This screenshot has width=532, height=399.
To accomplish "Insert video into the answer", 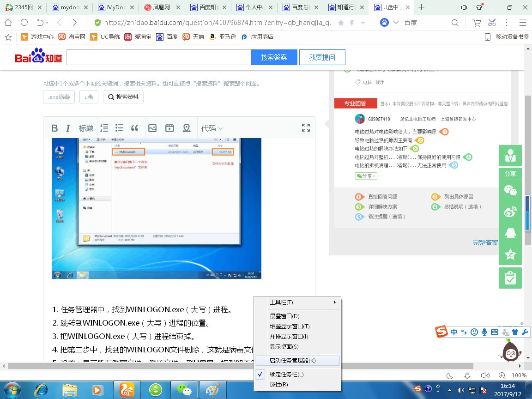I will (169, 128).
